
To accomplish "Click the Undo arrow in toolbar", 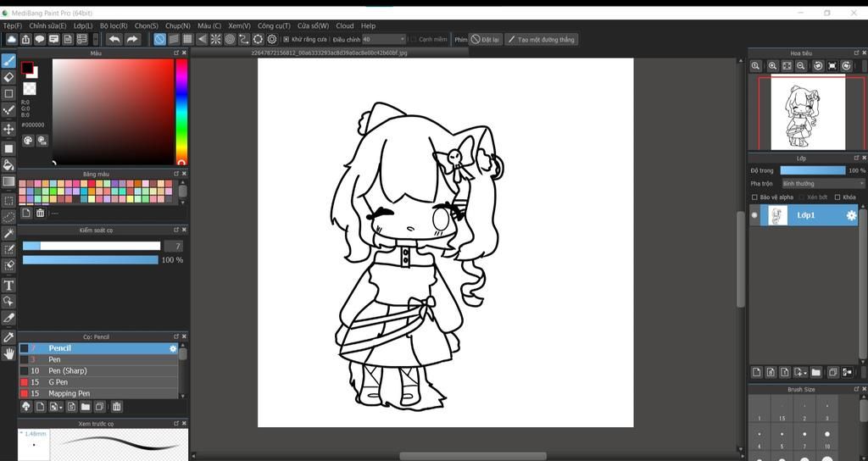I will click(x=114, y=39).
